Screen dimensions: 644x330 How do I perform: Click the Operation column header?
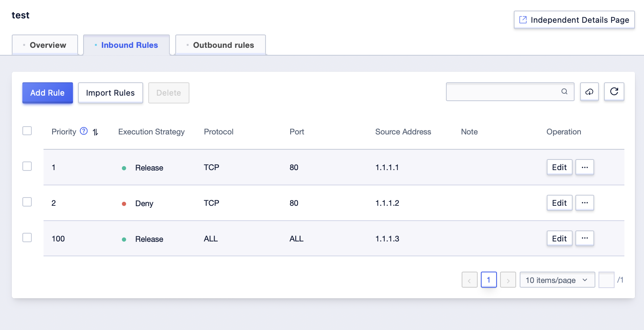(564, 132)
